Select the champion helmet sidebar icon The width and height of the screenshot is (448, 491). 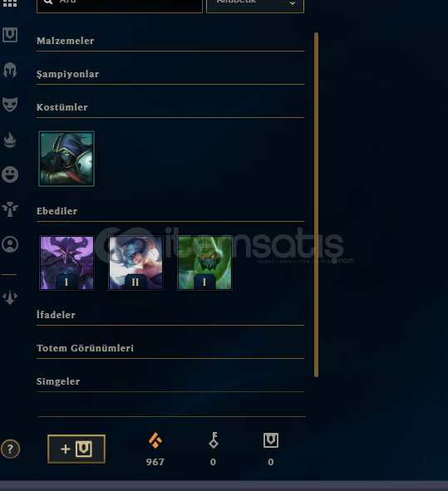pos(10,70)
